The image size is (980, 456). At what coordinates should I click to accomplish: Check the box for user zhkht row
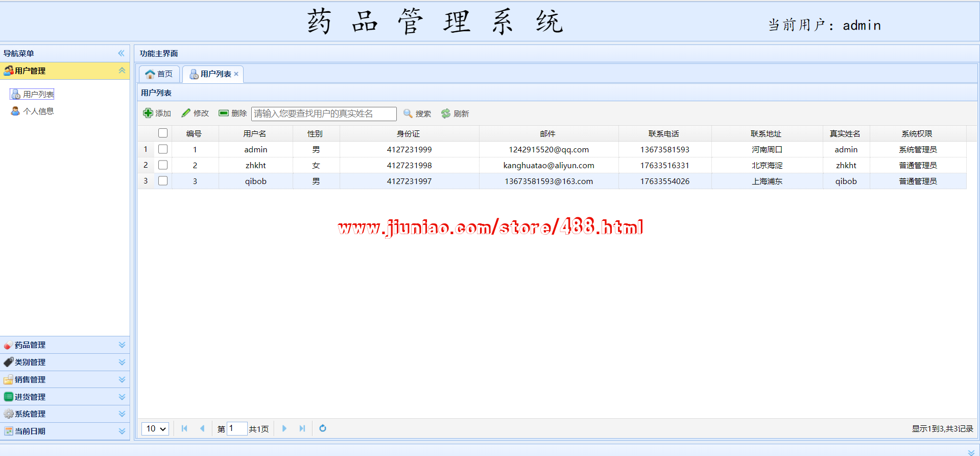tap(163, 165)
